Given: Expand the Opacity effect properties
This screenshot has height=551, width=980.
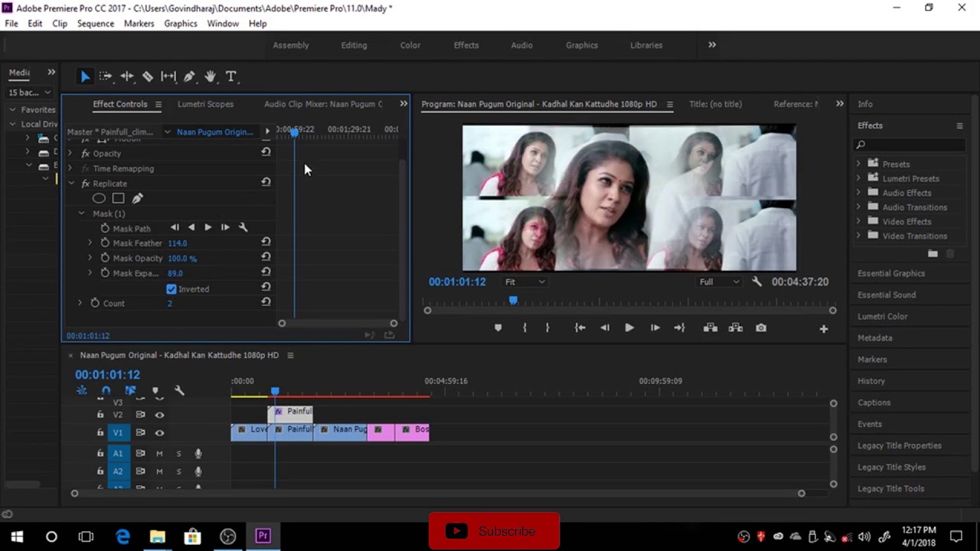Looking at the screenshot, I should click(70, 153).
